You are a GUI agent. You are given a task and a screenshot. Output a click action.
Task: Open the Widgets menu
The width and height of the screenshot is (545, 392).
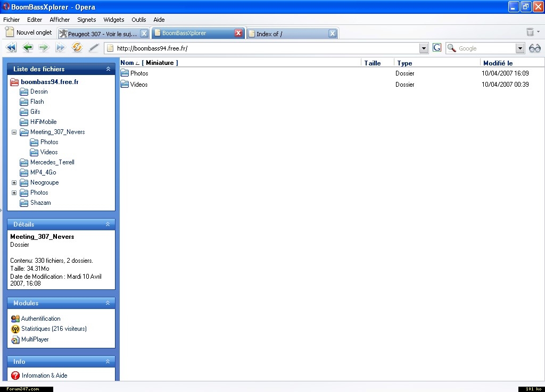[x=114, y=20]
